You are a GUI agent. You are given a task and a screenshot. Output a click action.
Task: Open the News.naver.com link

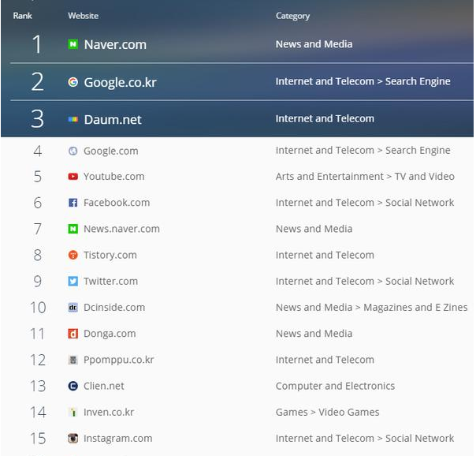121,229
